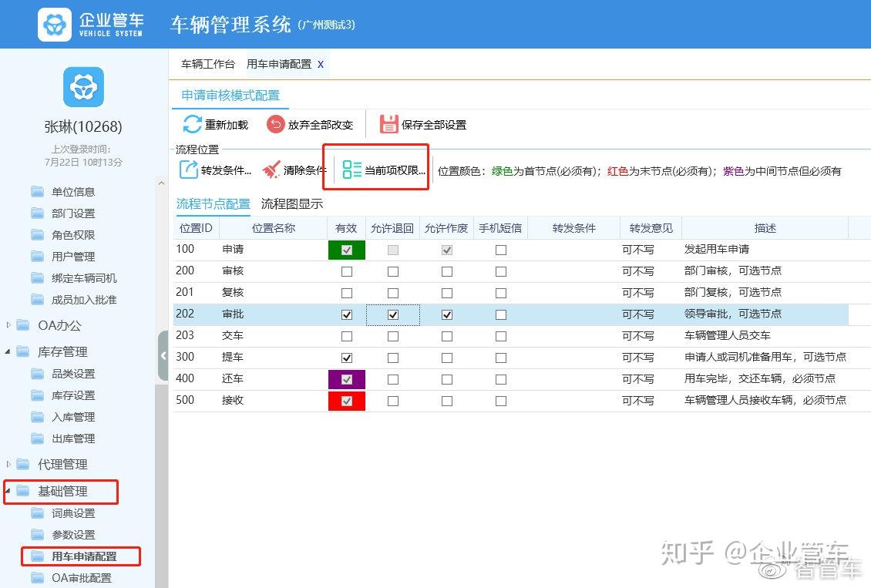Select the 流程节点配置 tab
The width and height of the screenshot is (871, 588).
tap(214, 203)
